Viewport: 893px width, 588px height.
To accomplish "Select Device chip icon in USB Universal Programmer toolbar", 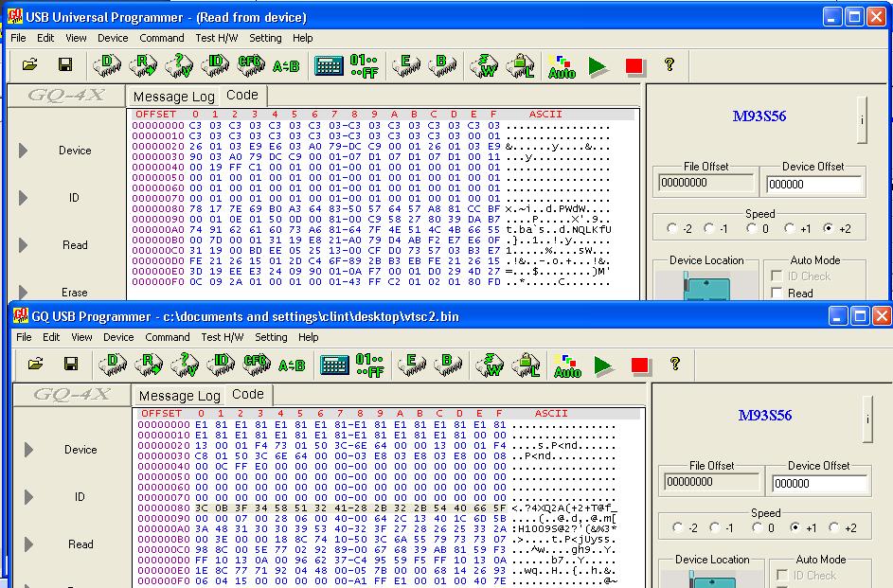I will click(107, 65).
